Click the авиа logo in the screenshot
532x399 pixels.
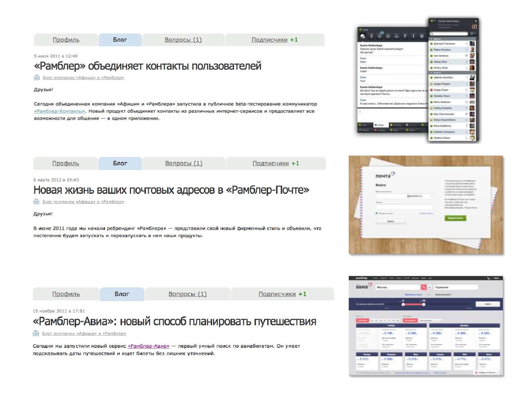[x=364, y=286]
